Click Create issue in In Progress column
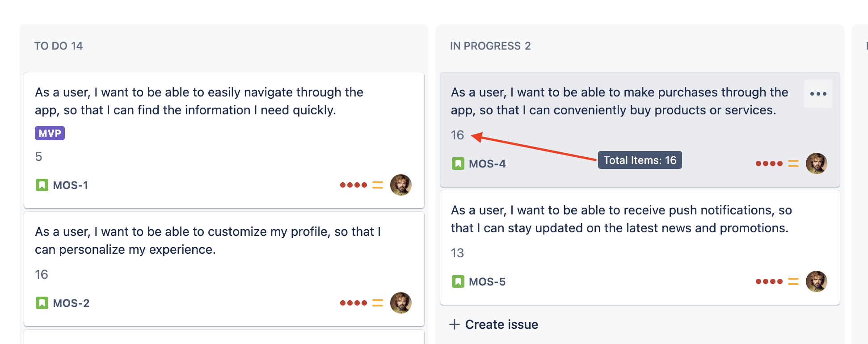Viewport: 868px width, 344px height. click(x=494, y=324)
